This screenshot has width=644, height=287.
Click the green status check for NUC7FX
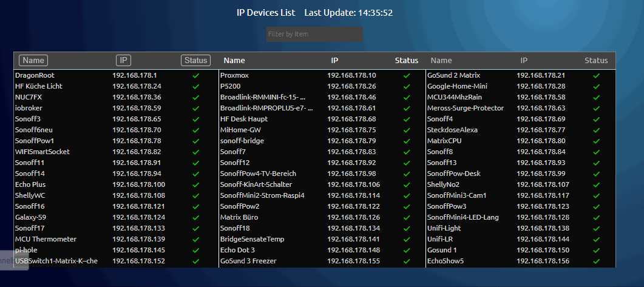pyautogui.click(x=196, y=97)
